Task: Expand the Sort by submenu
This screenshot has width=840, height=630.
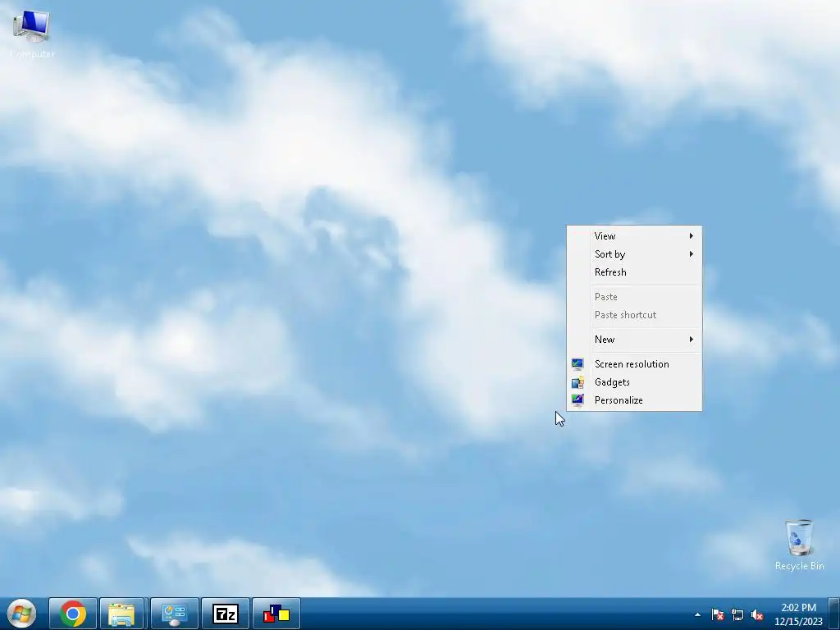Action: point(634,254)
